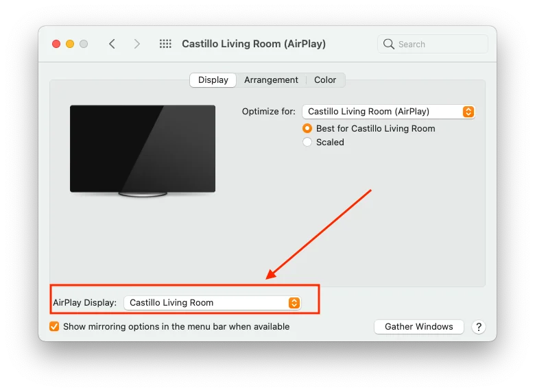Show all preferences grid icon
The height and width of the screenshot is (392, 535).
pyautogui.click(x=165, y=44)
